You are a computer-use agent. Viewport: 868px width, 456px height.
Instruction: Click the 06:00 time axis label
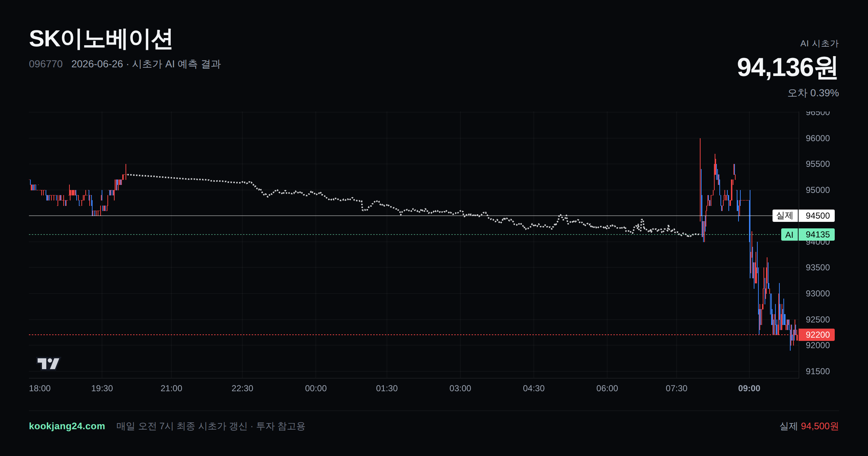(607, 388)
